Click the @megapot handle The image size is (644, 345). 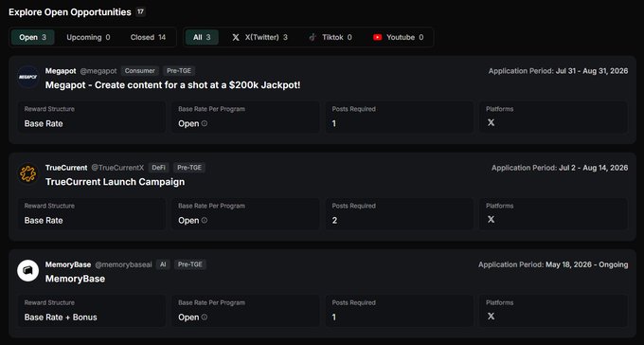click(98, 71)
